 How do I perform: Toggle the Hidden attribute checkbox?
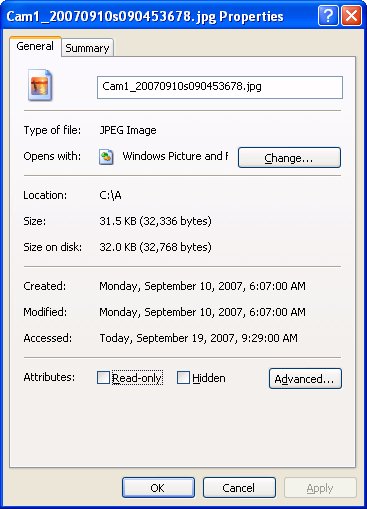click(183, 378)
